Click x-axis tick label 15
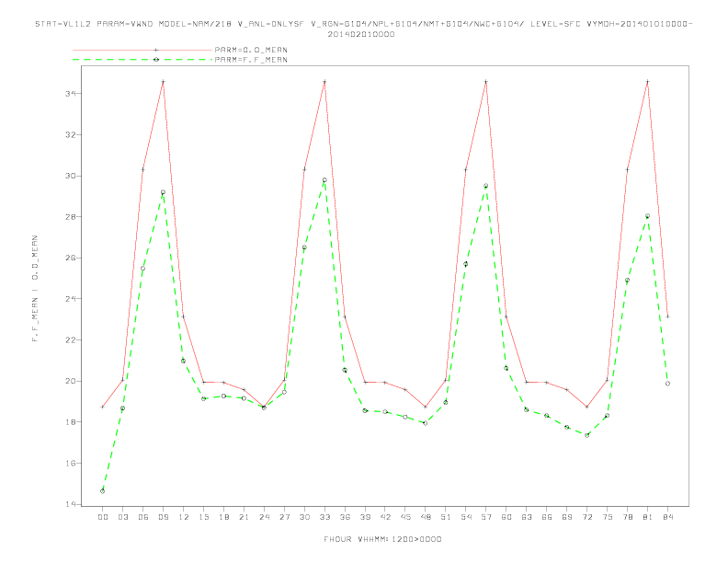Viewport: 728px width, 563px height. pos(203,517)
